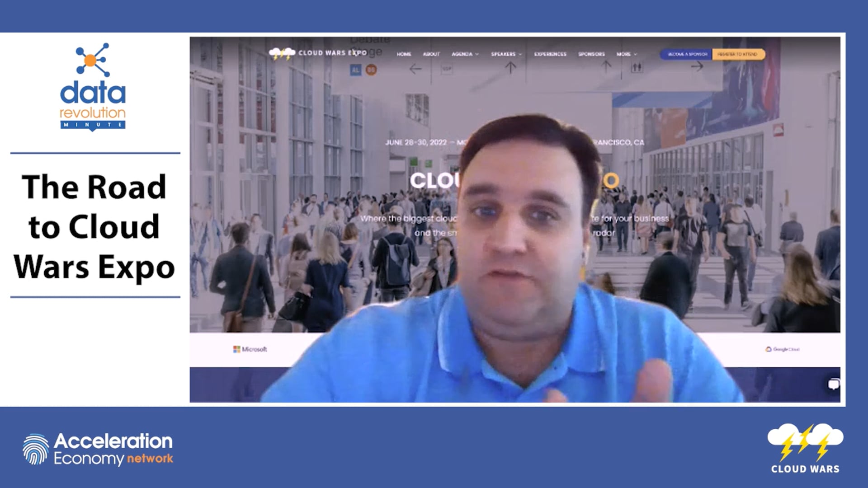Click 'The Road to Cloud Wars Expo' title

coord(94,227)
